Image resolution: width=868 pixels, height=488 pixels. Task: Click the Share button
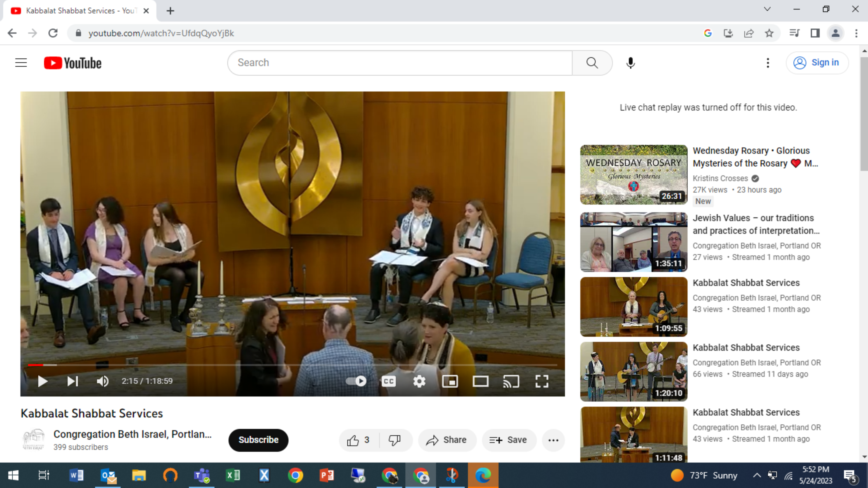[447, 440]
